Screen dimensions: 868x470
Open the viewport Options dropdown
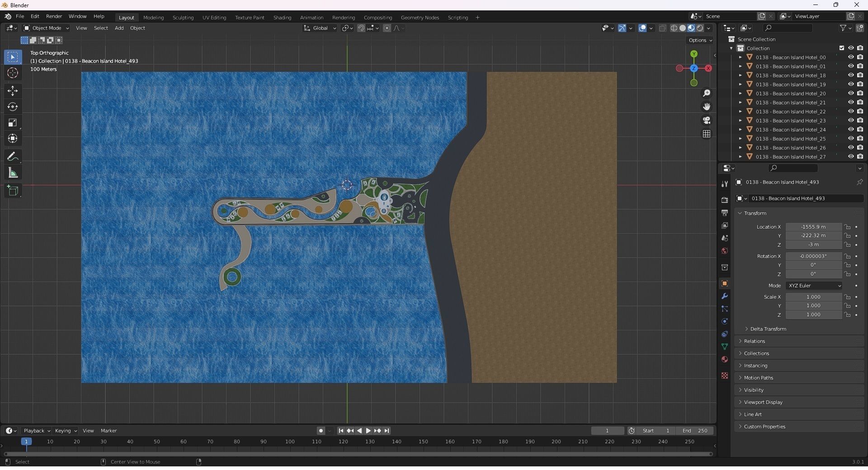(700, 40)
